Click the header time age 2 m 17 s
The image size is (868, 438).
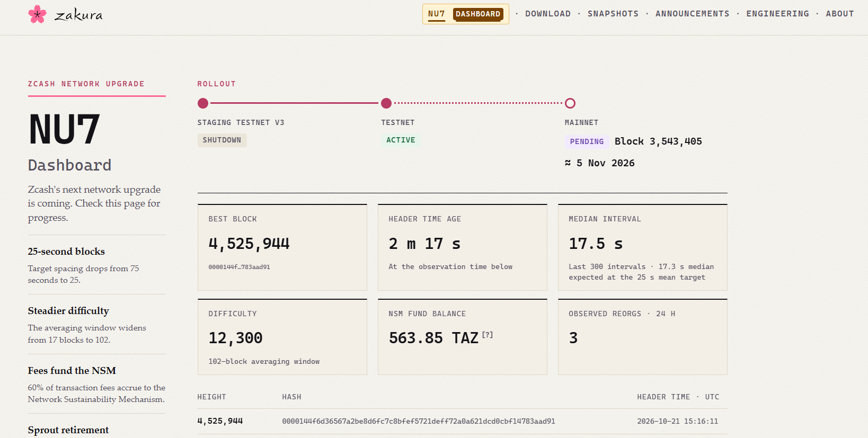point(424,244)
